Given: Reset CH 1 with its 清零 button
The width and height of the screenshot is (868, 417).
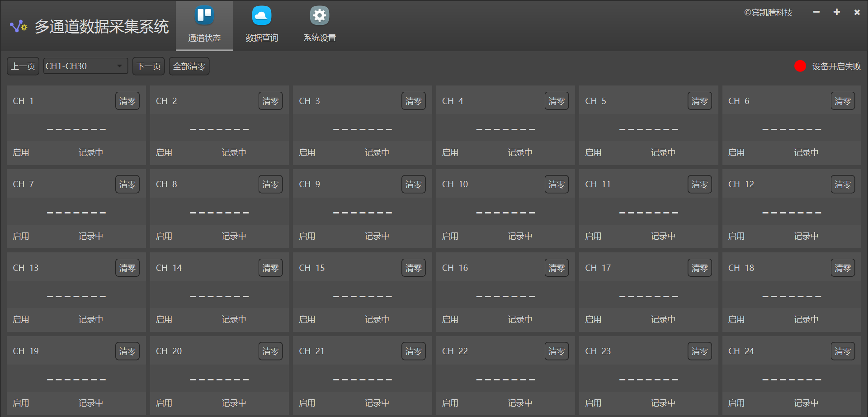Looking at the screenshot, I should pyautogui.click(x=127, y=101).
